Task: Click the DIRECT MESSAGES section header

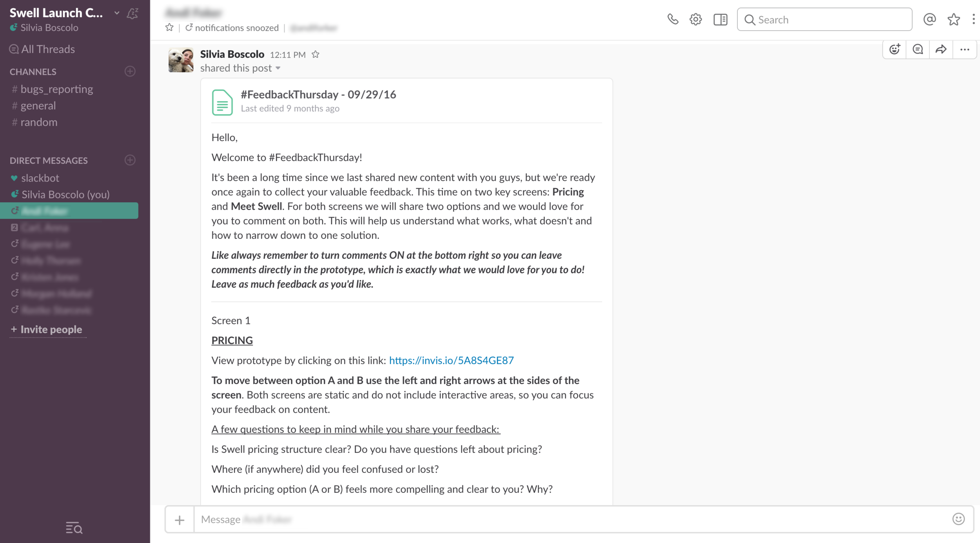Action: pyautogui.click(x=49, y=160)
